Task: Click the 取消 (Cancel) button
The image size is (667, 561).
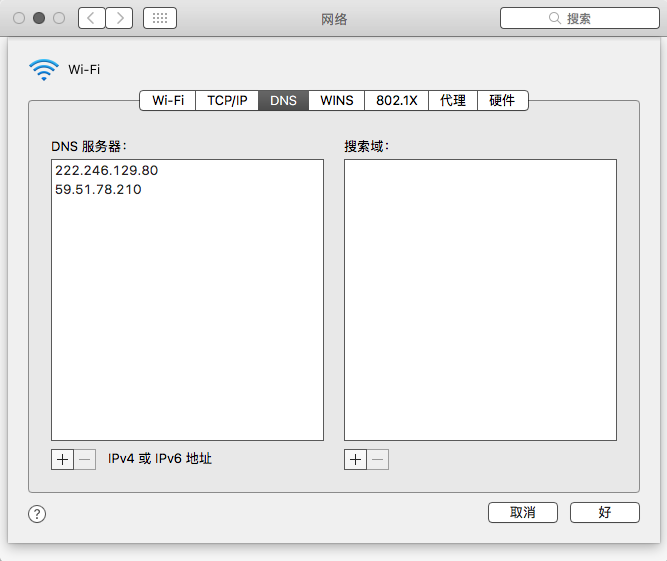Action: pos(523,512)
